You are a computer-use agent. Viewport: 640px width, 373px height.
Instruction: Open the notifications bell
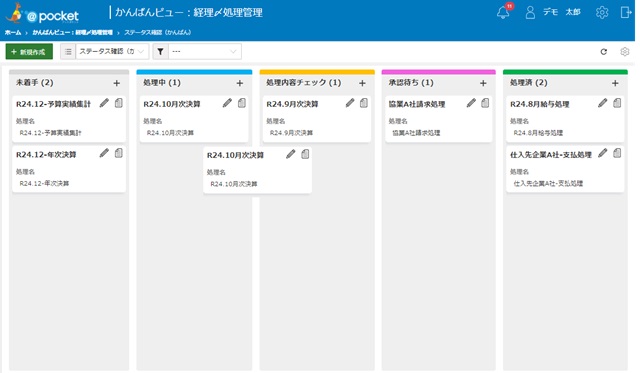click(503, 12)
